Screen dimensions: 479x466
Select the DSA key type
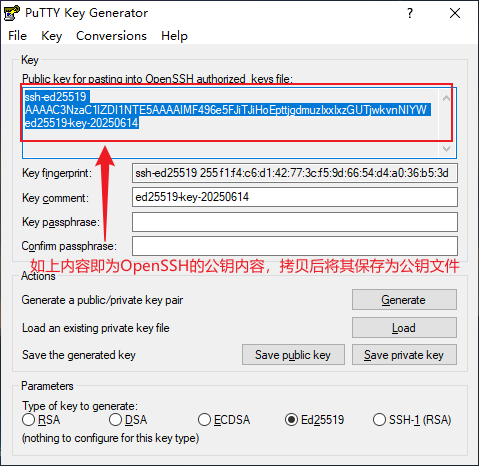[115, 420]
